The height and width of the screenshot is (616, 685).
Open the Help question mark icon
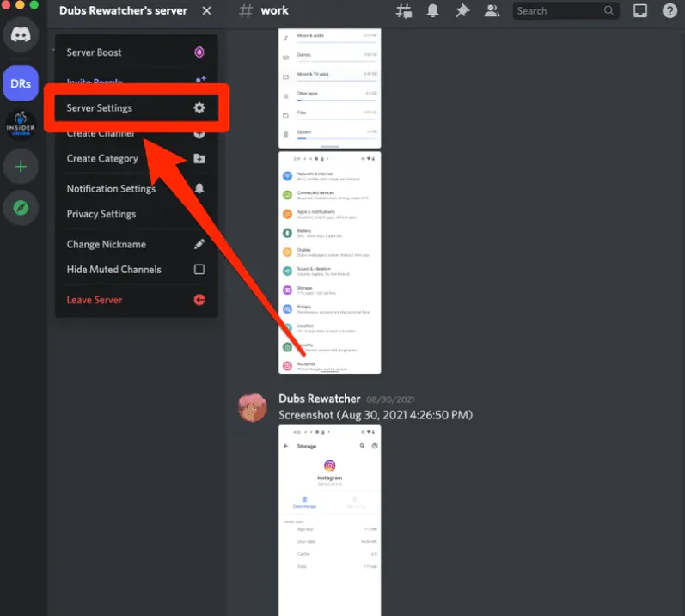pos(670,10)
